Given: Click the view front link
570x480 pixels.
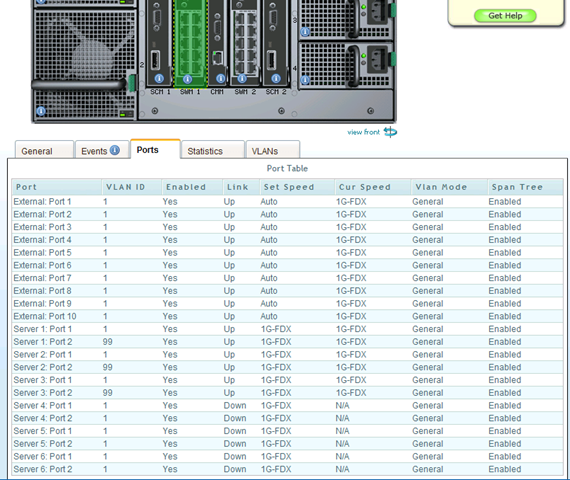Looking at the screenshot, I should 364,132.
